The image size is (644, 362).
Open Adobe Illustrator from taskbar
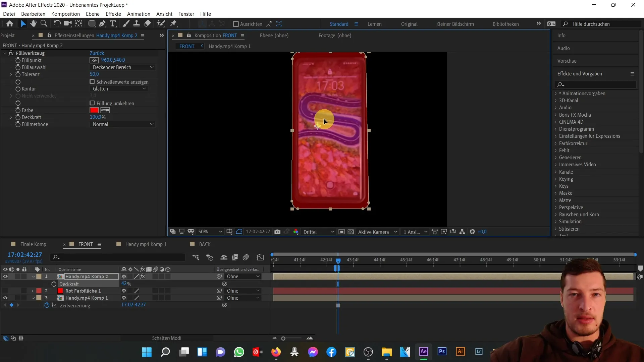[x=461, y=351]
